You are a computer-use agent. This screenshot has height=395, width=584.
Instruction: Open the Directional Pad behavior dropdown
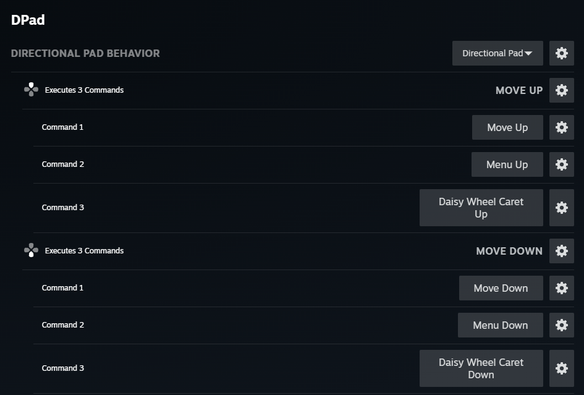(x=497, y=53)
